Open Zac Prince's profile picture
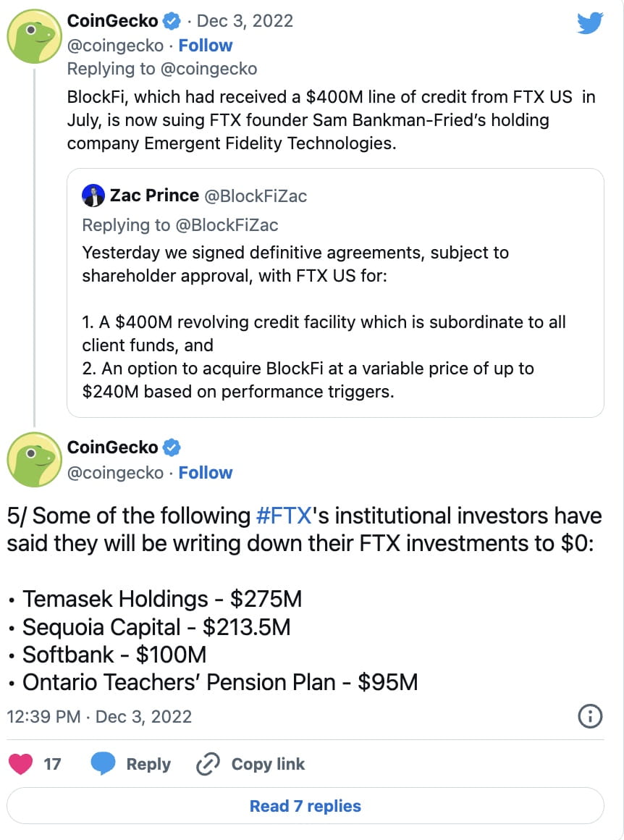The height and width of the screenshot is (840, 624). coord(93,196)
